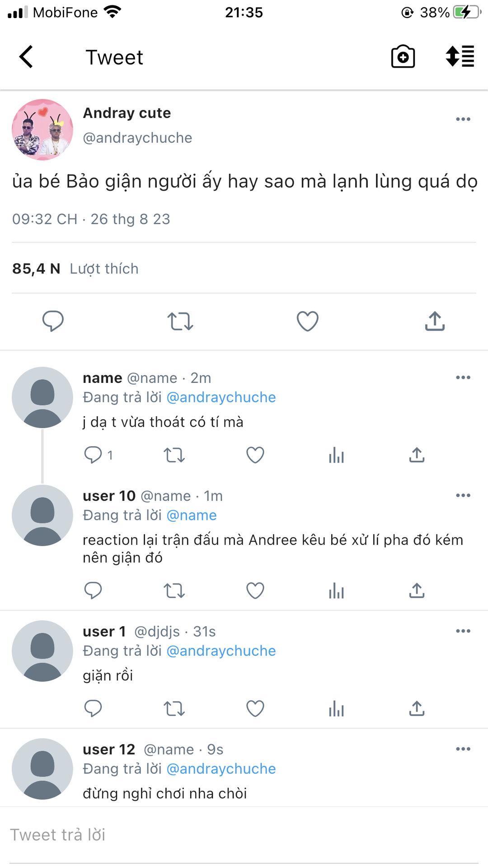Retweet the main tweet by Andray cute
Viewport: 488px width, 868px height.
tap(180, 321)
